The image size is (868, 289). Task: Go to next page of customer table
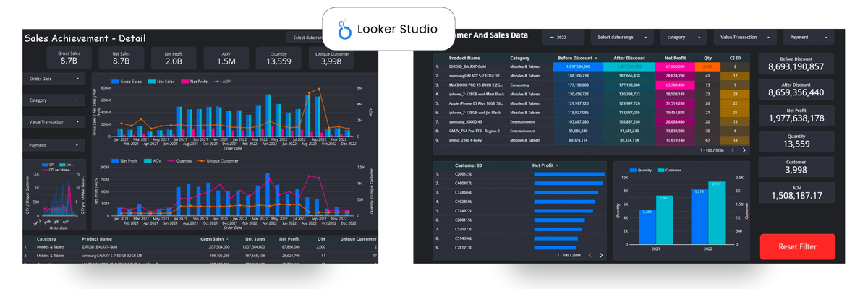pyautogui.click(x=600, y=255)
